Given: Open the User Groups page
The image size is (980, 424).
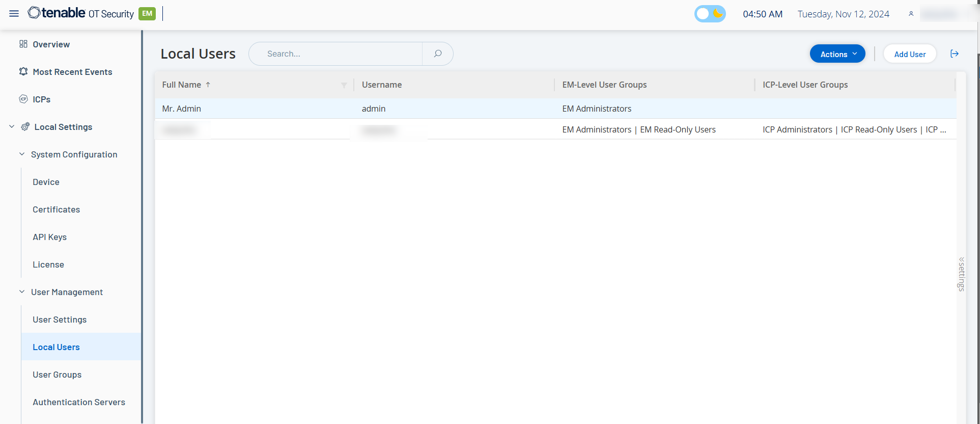Looking at the screenshot, I should tap(57, 375).
